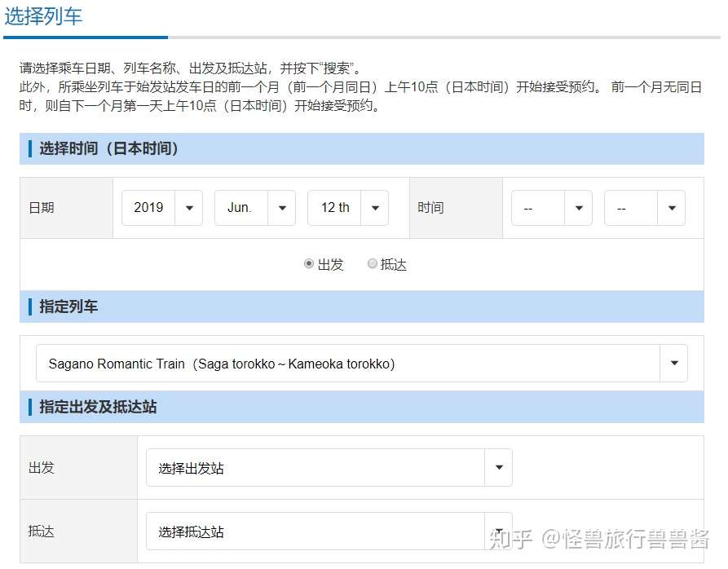
Task: Click the 日期 row label
Action: (x=42, y=207)
